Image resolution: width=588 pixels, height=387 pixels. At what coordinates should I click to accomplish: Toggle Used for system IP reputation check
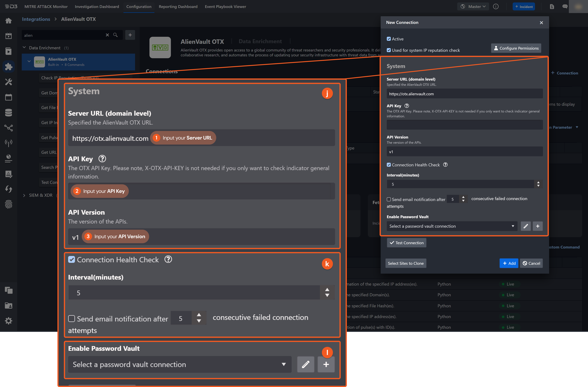click(x=389, y=50)
